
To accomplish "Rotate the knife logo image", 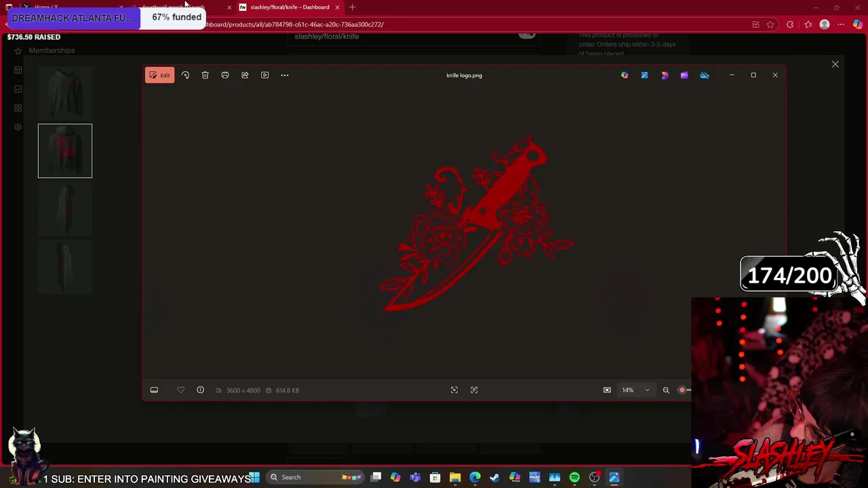I will pos(185,75).
